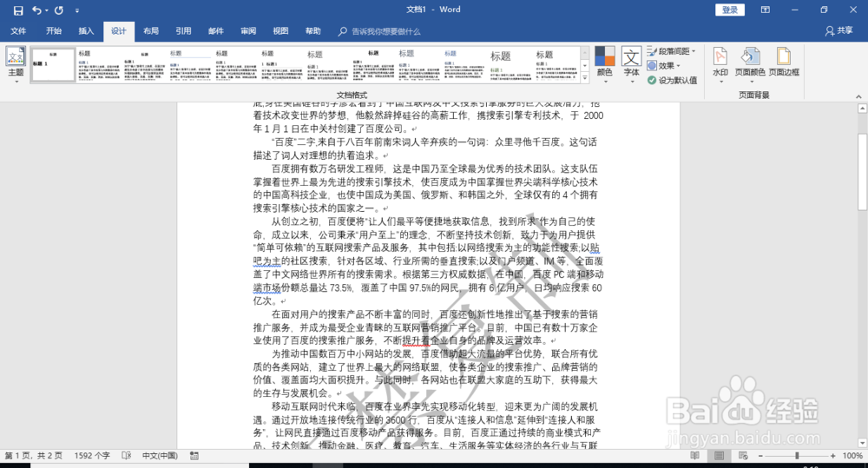
Task: Click the vertical scrollbar thumb
Action: pyautogui.click(x=862, y=172)
